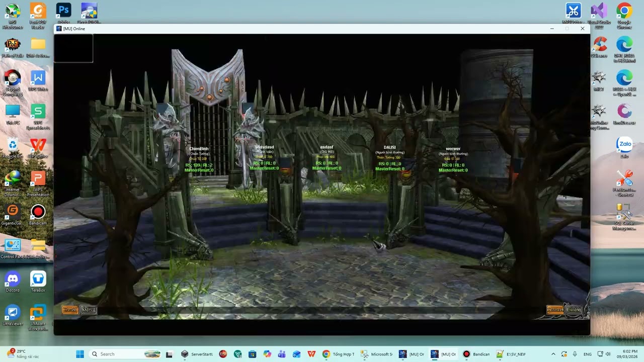Open the Discord desktop icon

coord(13,282)
